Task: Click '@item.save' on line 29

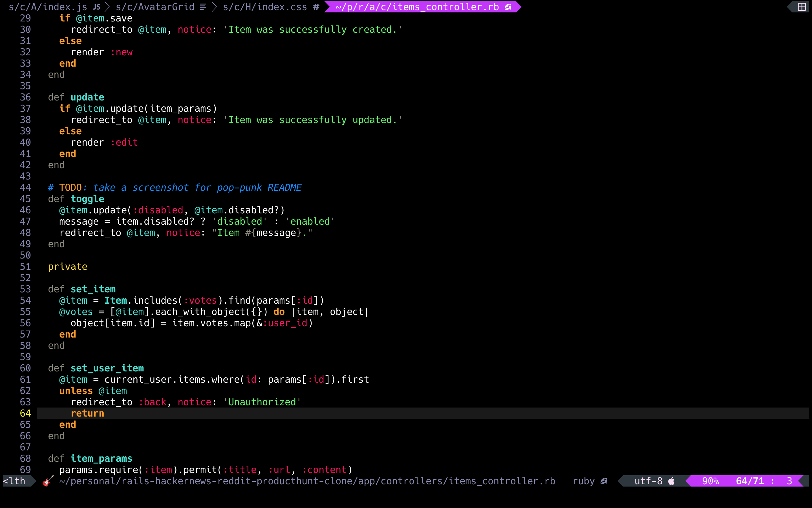Action: click(x=104, y=18)
